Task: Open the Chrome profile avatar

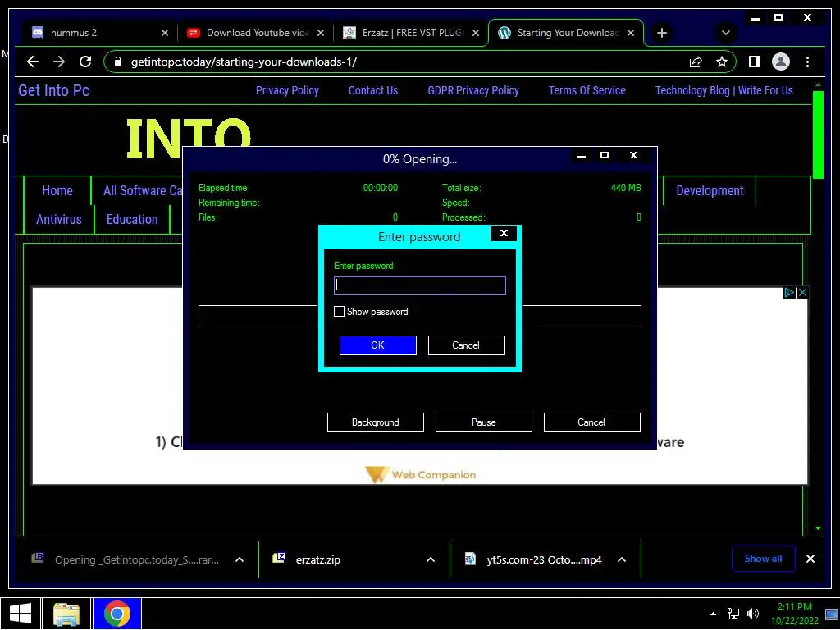Action: point(781,62)
